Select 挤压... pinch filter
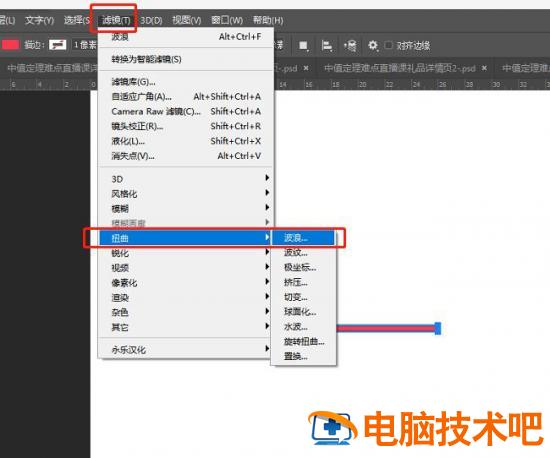This screenshot has height=458, width=550. pos(304,282)
